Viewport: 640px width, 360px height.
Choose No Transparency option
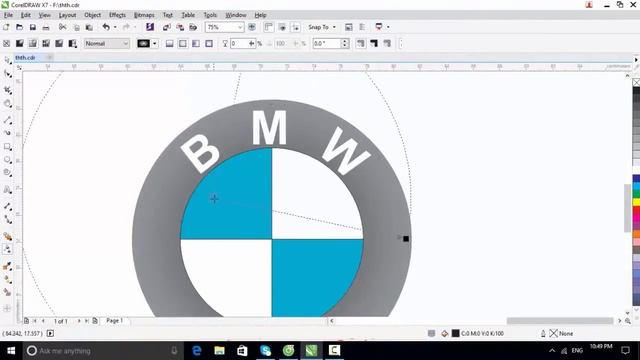[x=6, y=43]
